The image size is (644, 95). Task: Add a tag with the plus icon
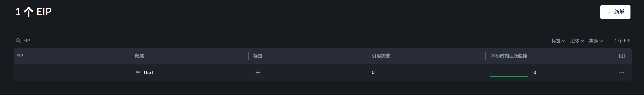point(258,72)
